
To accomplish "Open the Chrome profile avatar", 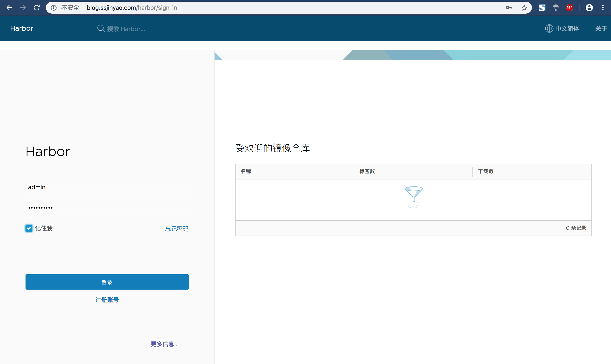I will coord(589,8).
